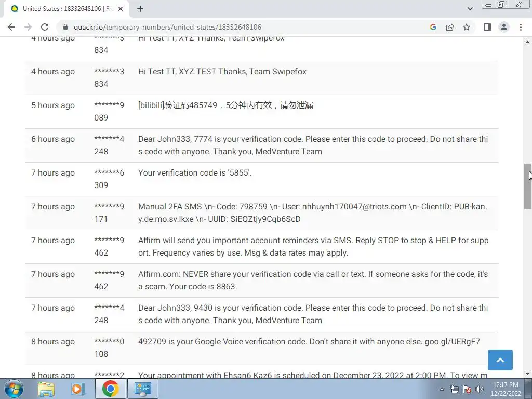
Task: Share this page via share icon
Action: click(x=450, y=27)
